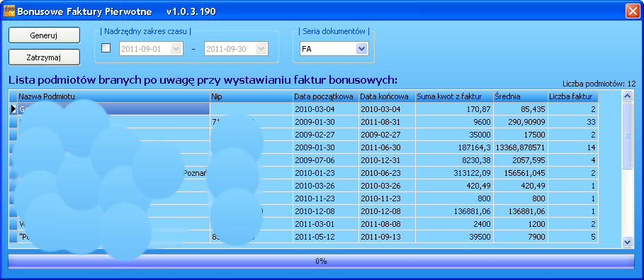Click the app icon in title bar

(9, 11)
